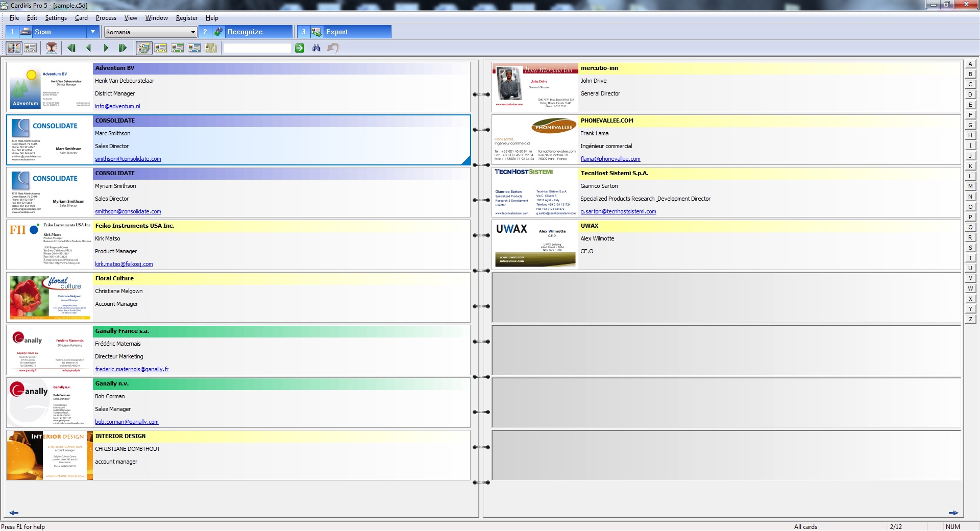The height and width of the screenshot is (531, 980).
Task: Open the Scan options dropdown arrow
Action: tap(92, 32)
